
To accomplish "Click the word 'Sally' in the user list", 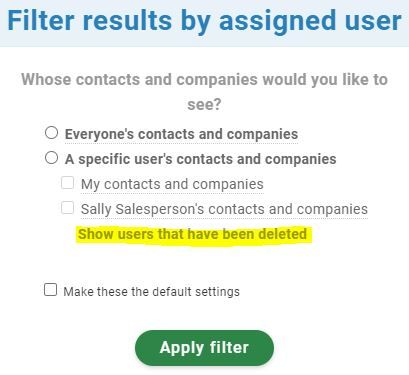I will tap(96, 210).
